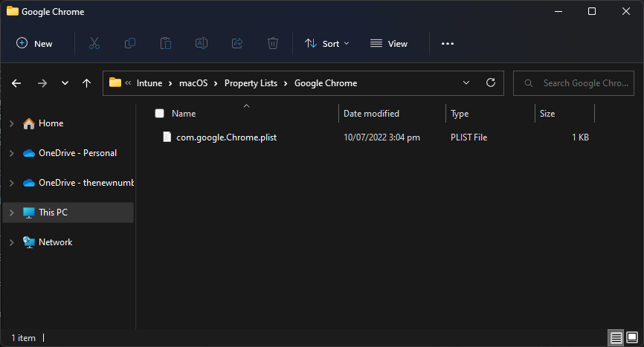Open OneDrive - Personal in sidebar
Screen dimensions: 644x347
[77, 153]
